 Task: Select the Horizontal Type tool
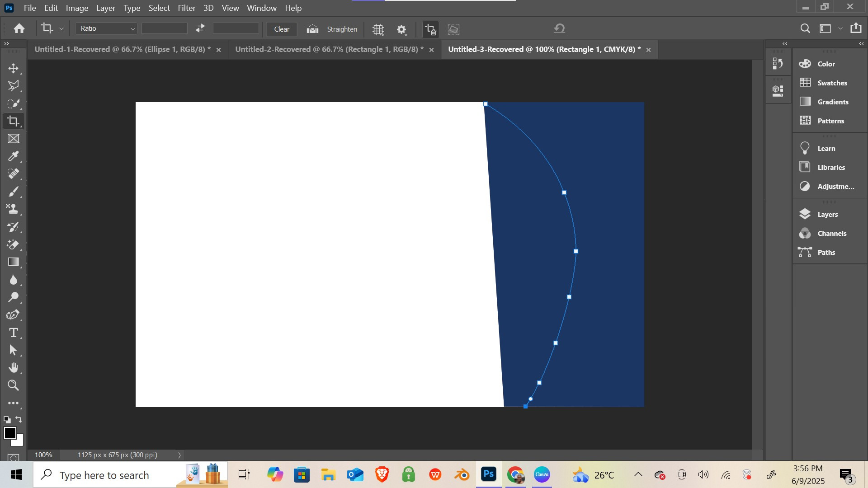click(14, 333)
